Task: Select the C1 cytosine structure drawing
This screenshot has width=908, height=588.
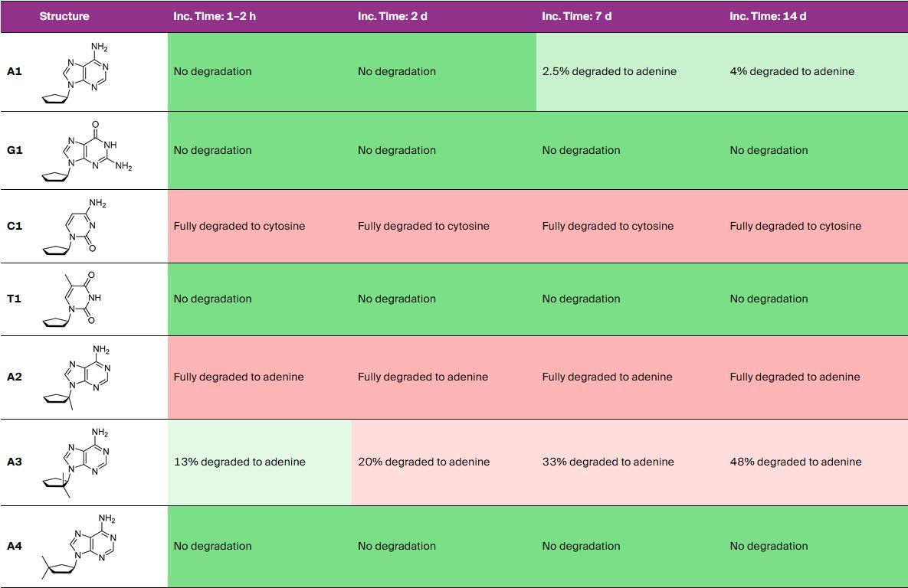Action: 78,227
